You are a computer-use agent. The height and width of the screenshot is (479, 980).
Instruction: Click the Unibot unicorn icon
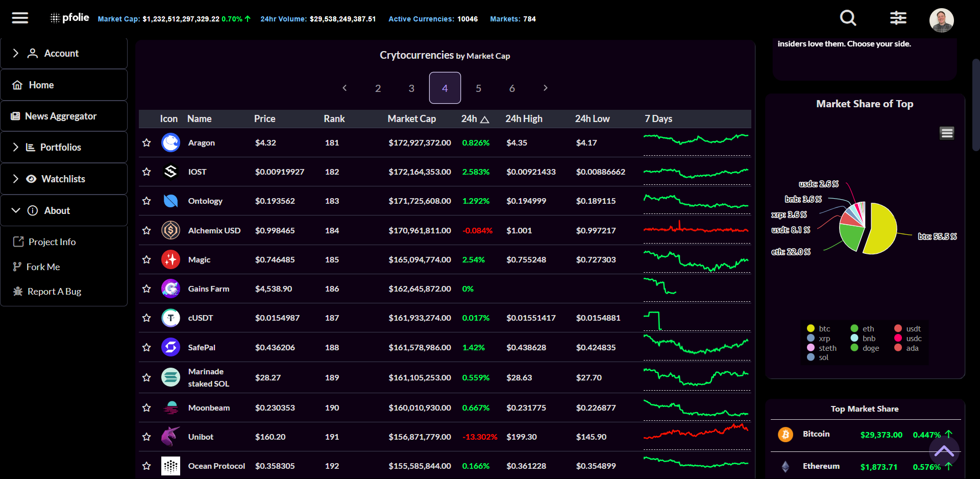pos(170,437)
